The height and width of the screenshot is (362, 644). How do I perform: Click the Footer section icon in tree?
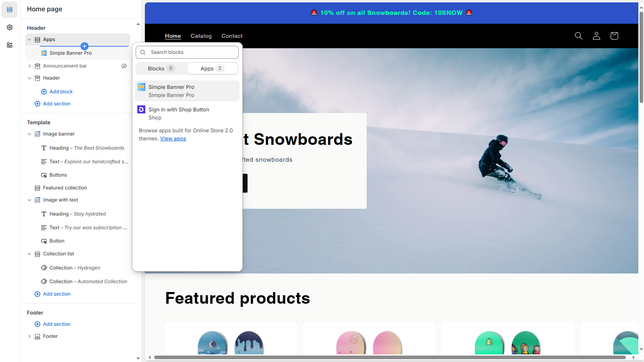click(x=37, y=336)
